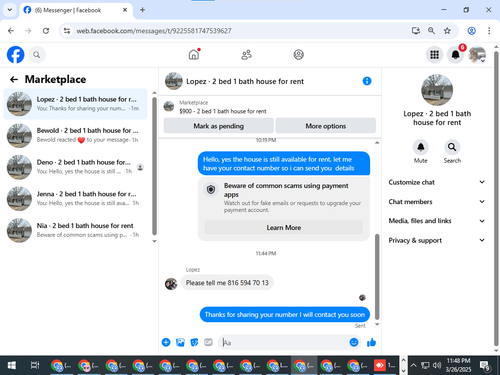
Task: Click the chat messages scrollbar
Action: click(x=377, y=277)
